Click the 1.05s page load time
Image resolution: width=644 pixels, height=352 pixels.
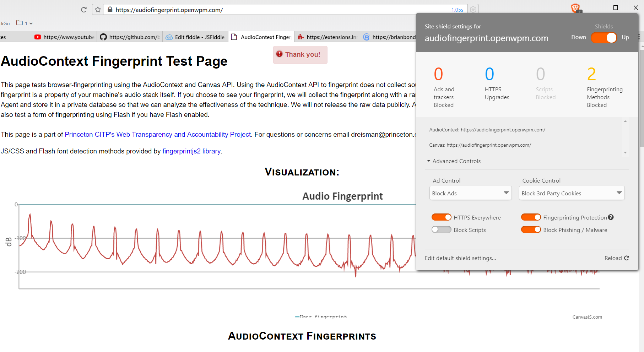pos(457,10)
